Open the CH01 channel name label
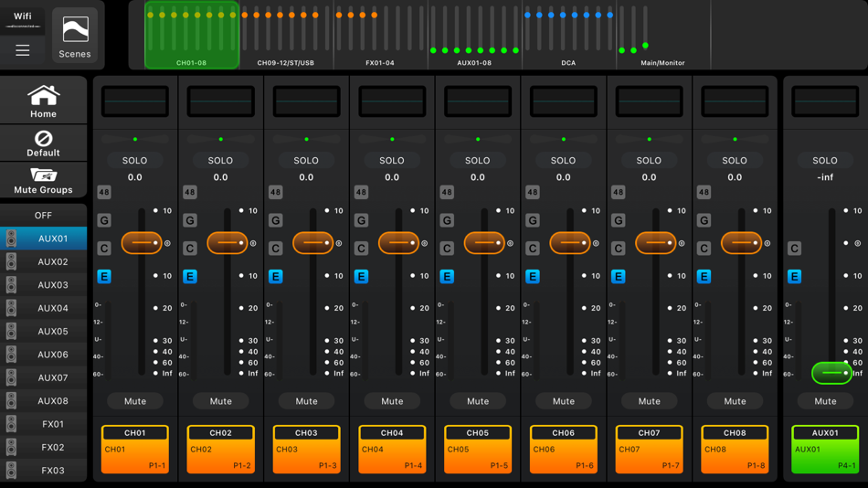 click(135, 450)
